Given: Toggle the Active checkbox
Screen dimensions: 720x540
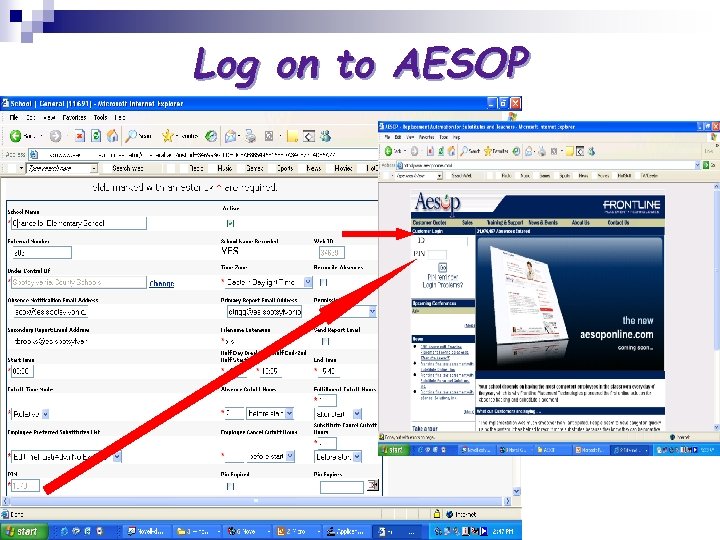Looking at the screenshot, I should (x=231, y=223).
